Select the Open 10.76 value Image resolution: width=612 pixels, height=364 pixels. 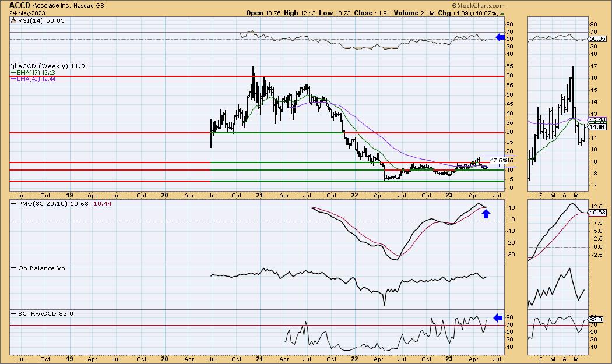pyautogui.click(x=263, y=13)
